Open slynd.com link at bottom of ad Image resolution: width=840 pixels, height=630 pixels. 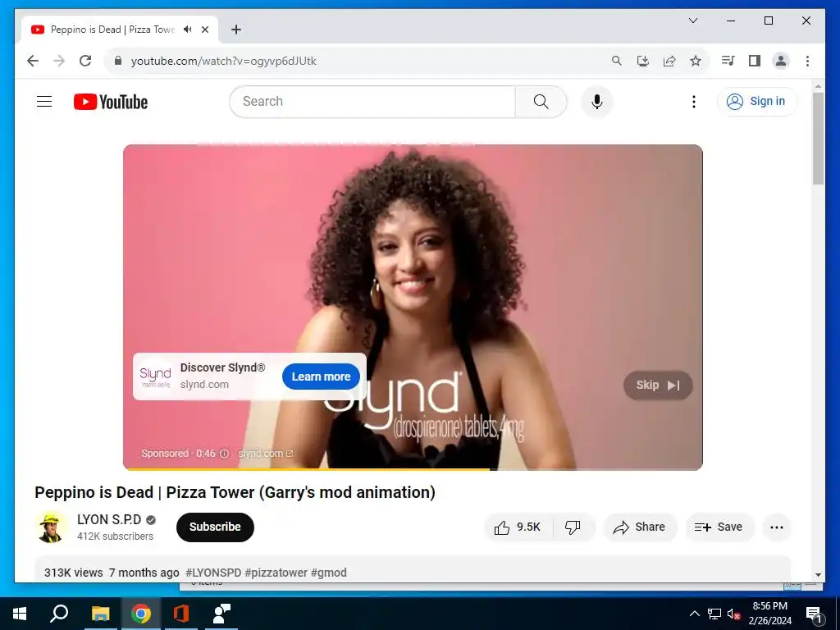point(265,453)
